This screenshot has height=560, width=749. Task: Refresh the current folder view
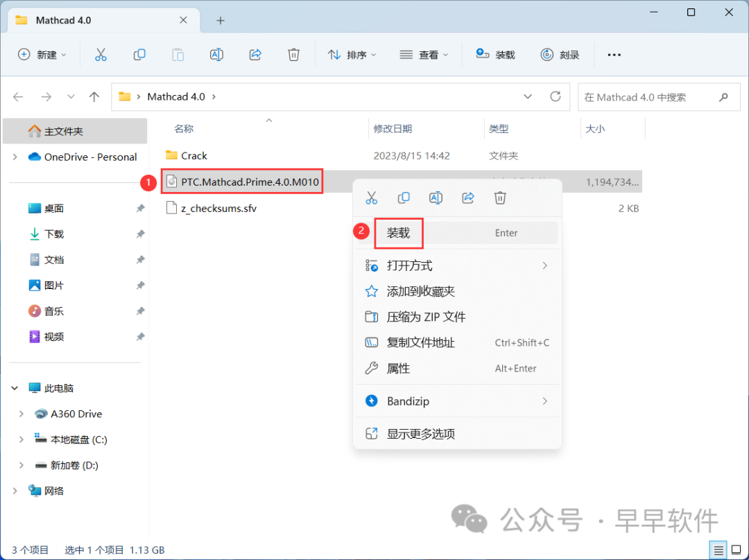(x=555, y=97)
